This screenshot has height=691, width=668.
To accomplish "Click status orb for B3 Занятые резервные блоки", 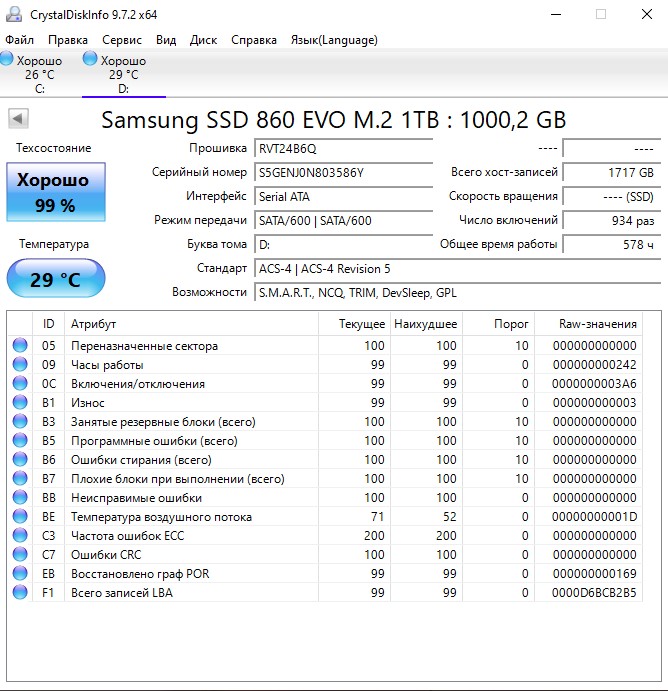I will point(20,421).
